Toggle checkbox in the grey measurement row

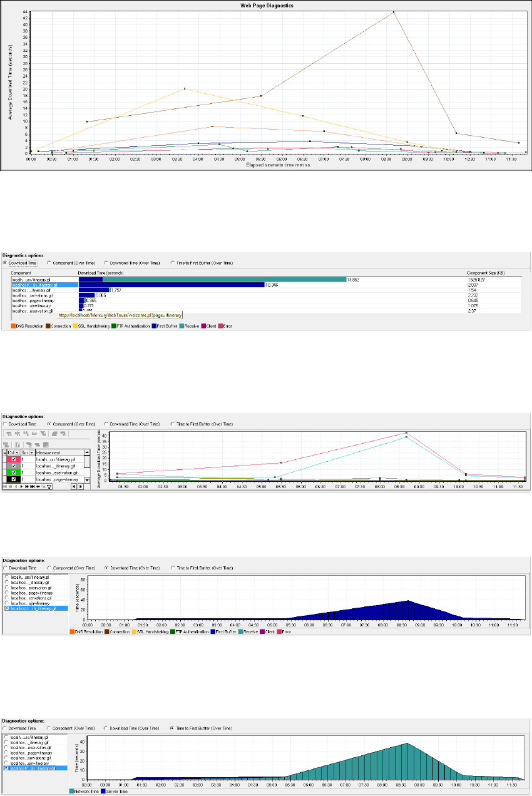pyautogui.click(x=14, y=466)
